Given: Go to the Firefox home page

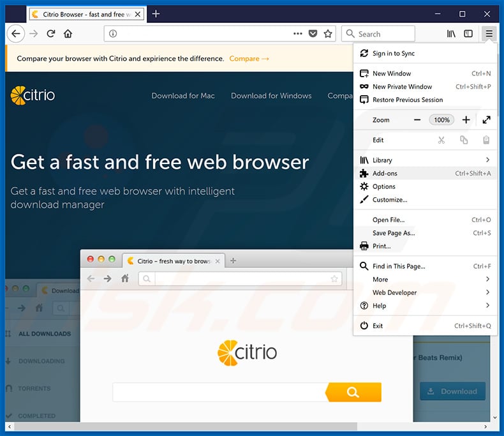Looking at the screenshot, I should tap(68, 33).
